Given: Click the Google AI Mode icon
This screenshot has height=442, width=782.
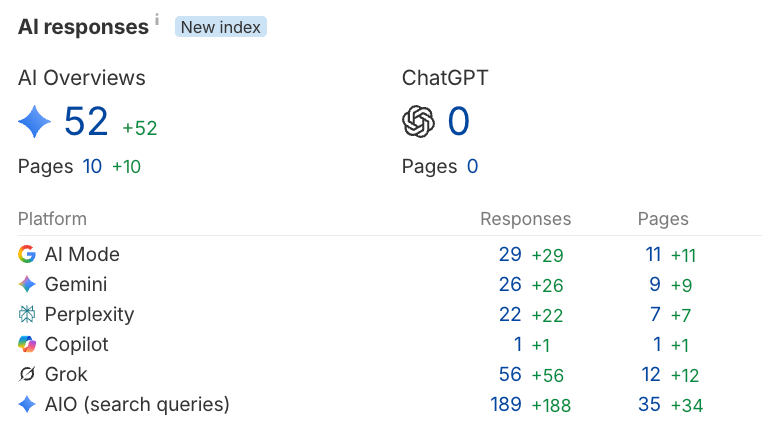Looking at the screenshot, I should click(27, 254).
